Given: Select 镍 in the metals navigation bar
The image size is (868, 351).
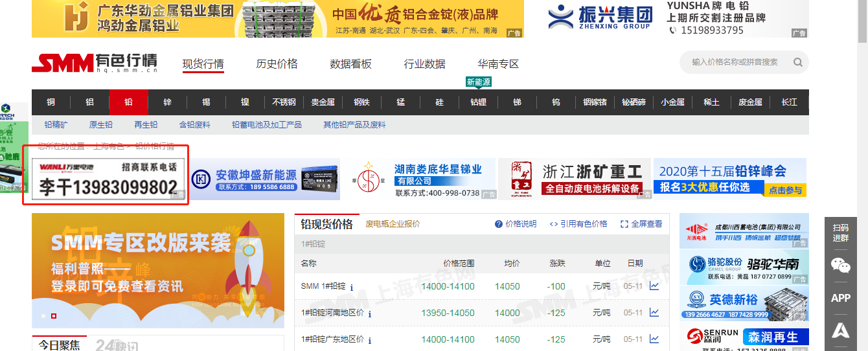Looking at the screenshot, I should (x=246, y=102).
